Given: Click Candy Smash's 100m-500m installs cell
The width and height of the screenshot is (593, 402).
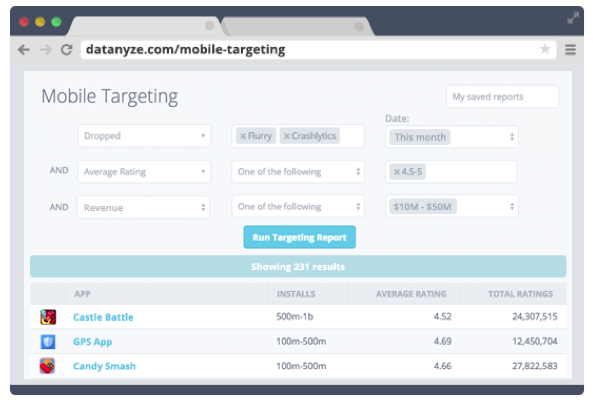Looking at the screenshot, I should 301,366.
